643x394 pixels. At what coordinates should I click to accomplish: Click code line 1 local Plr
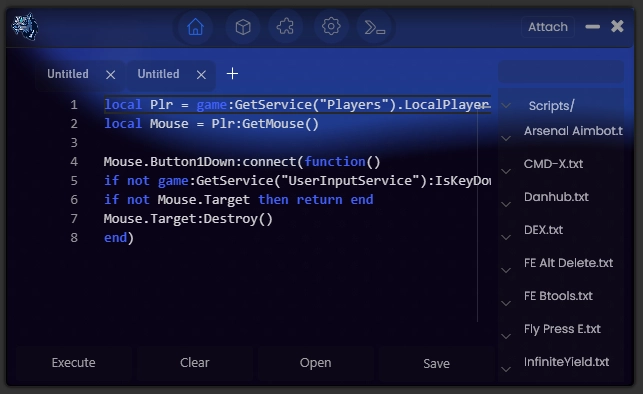point(297,105)
